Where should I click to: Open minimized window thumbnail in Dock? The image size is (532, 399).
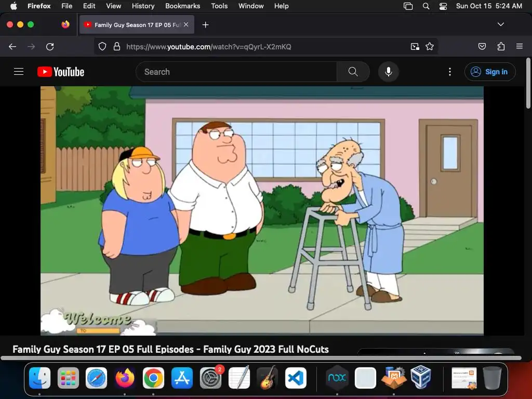(x=464, y=378)
